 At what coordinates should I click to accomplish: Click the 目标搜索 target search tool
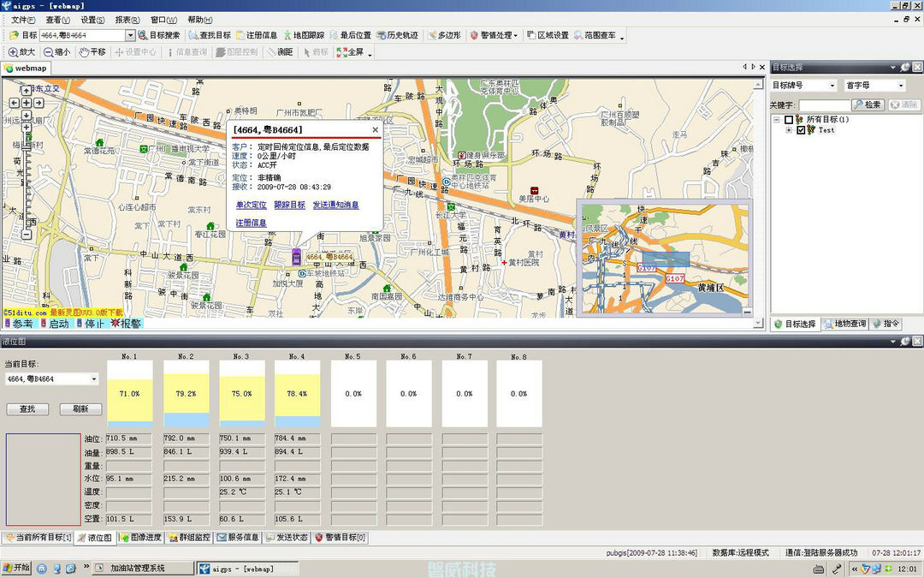coord(159,35)
